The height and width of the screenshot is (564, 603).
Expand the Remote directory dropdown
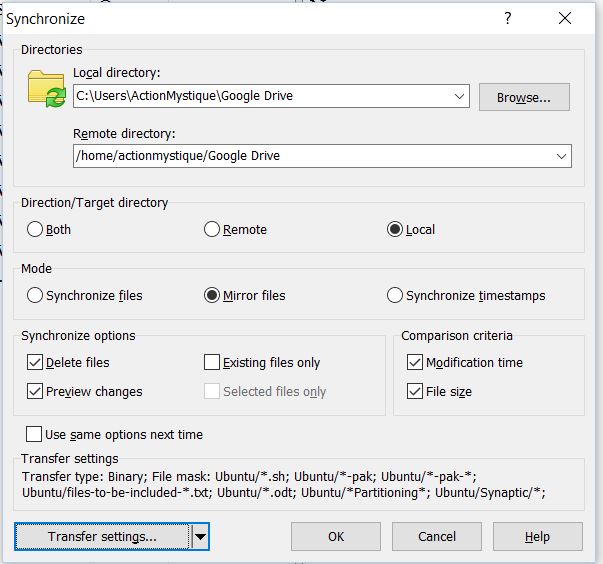point(561,156)
